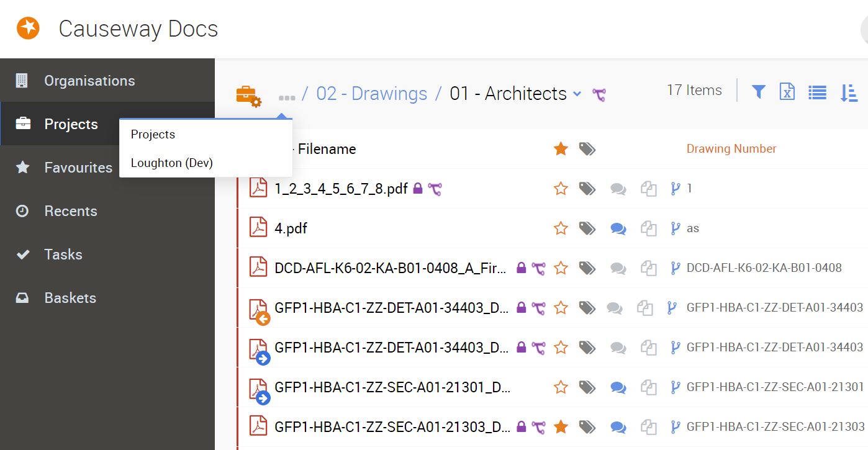
Task: Star the SEC-A01-21301 file
Action: (x=561, y=387)
